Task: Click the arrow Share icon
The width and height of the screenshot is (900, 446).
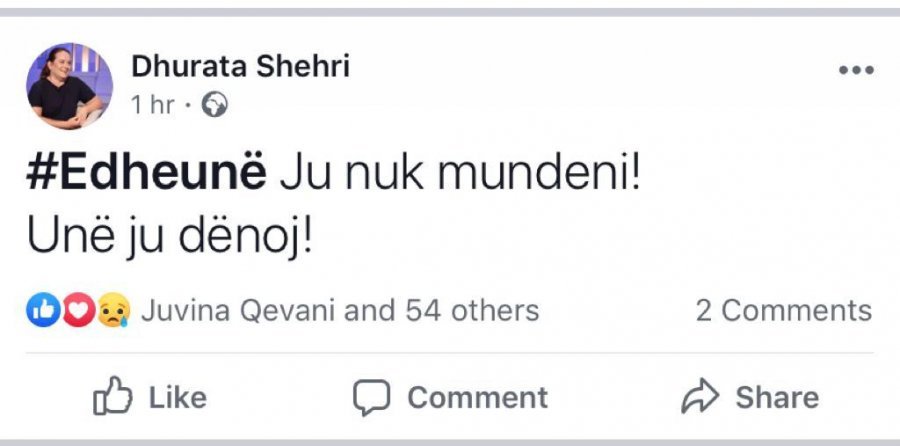Action: (x=700, y=398)
